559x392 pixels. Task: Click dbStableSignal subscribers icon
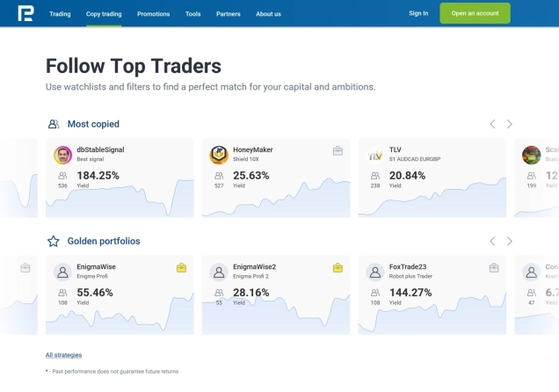click(x=62, y=176)
